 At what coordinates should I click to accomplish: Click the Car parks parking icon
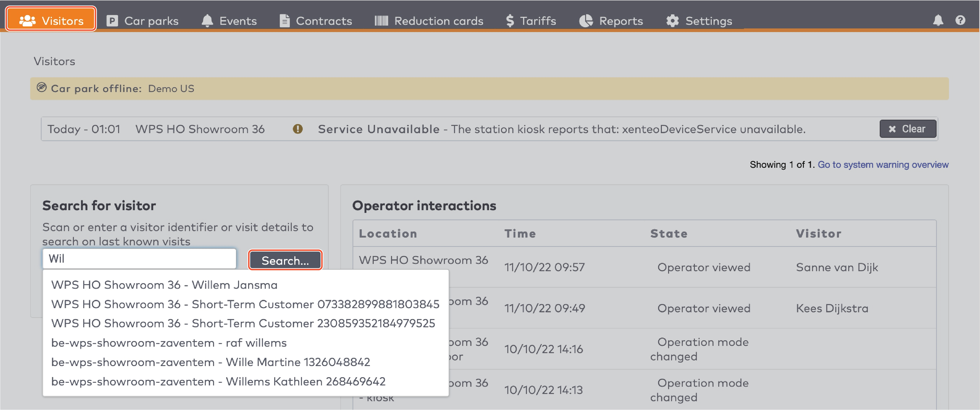112,21
